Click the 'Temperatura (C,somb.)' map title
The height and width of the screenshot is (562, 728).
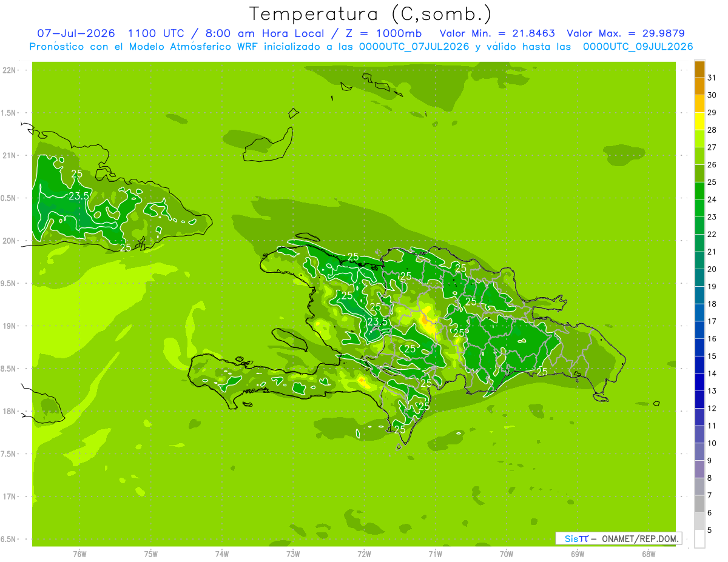370,14
